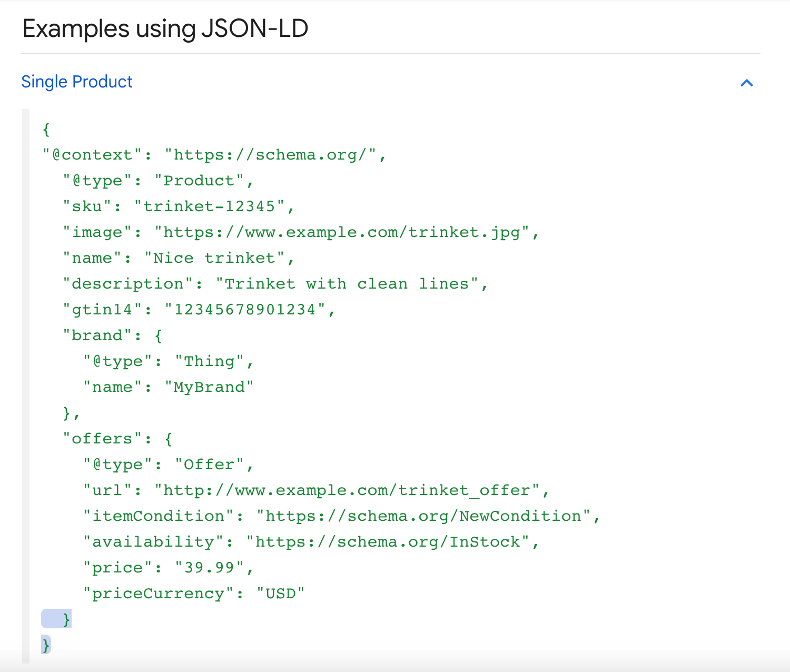This screenshot has width=790, height=672.
Task: Click the price value 39.99
Action: [x=209, y=568]
